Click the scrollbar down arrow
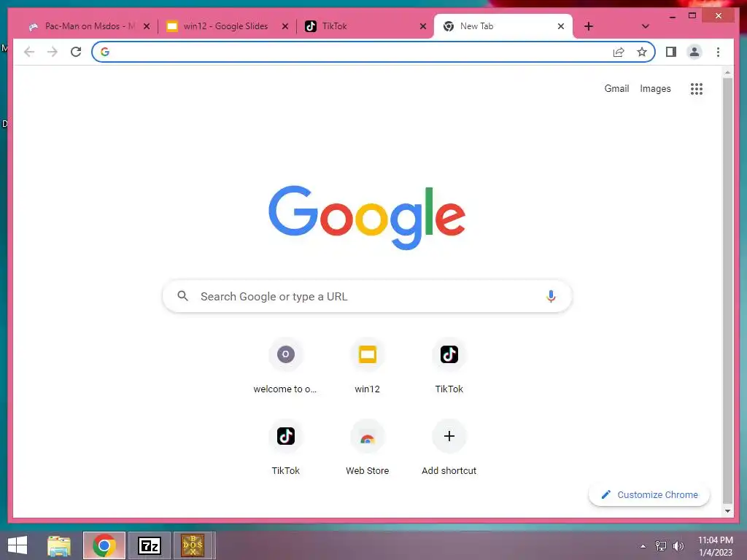The height and width of the screenshot is (560, 747). pyautogui.click(x=727, y=511)
